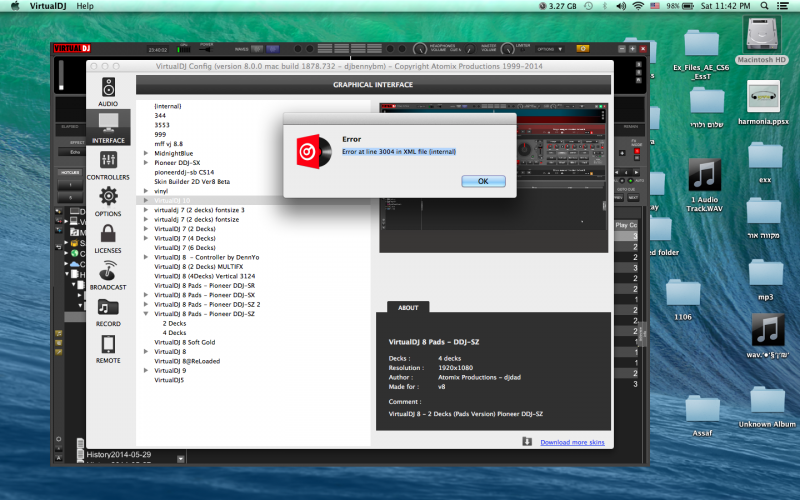800x500 pixels.
Task: Click OK in the error dialog
Action: pyautogui.click(x=483, y=181)
